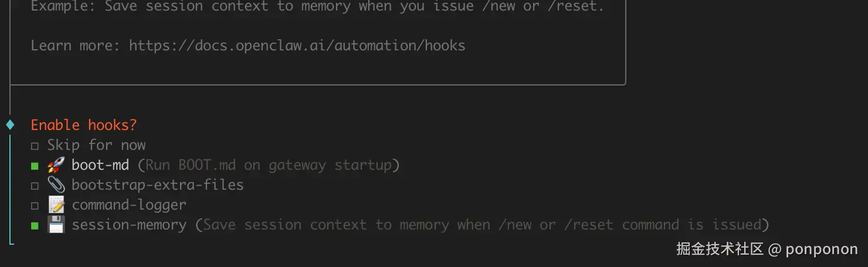Select the bootstrap-extra-files option label
Image resolution: width=868 pixels, height=267 pixels.
tap(157, 185)
